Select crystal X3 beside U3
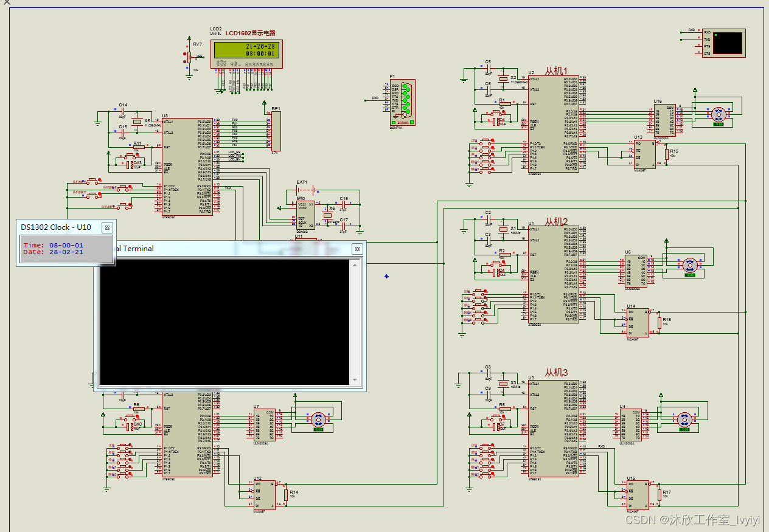The height and width of the screenshot is (532, 769). (x=503, y=384)
